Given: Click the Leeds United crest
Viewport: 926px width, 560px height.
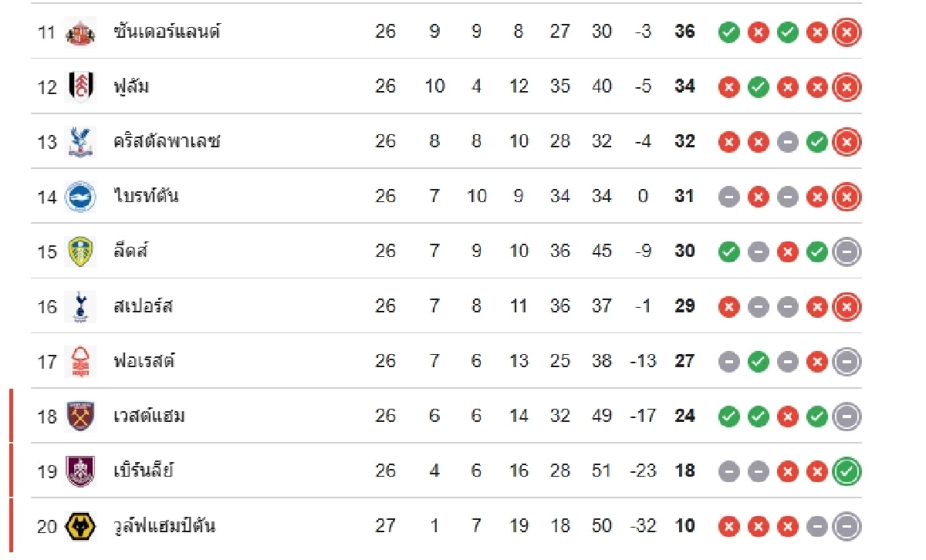Looking at the screenshot, I should (x=80, y=251).
